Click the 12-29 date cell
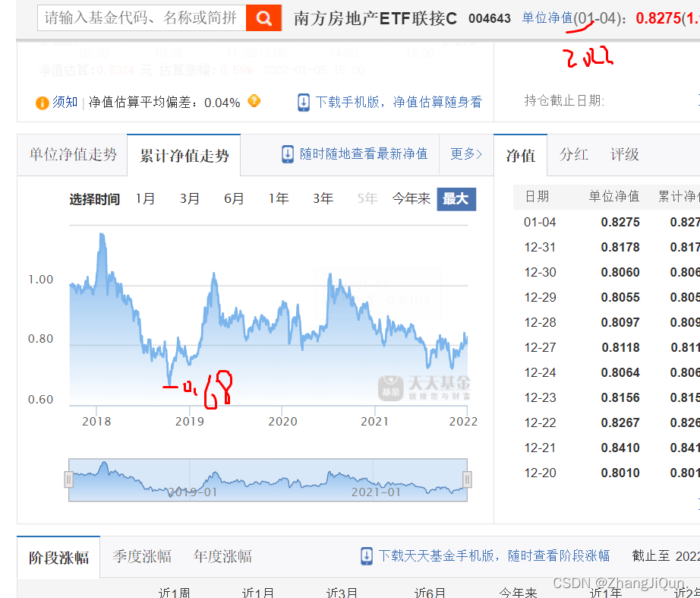 click(x=540, y=297)
